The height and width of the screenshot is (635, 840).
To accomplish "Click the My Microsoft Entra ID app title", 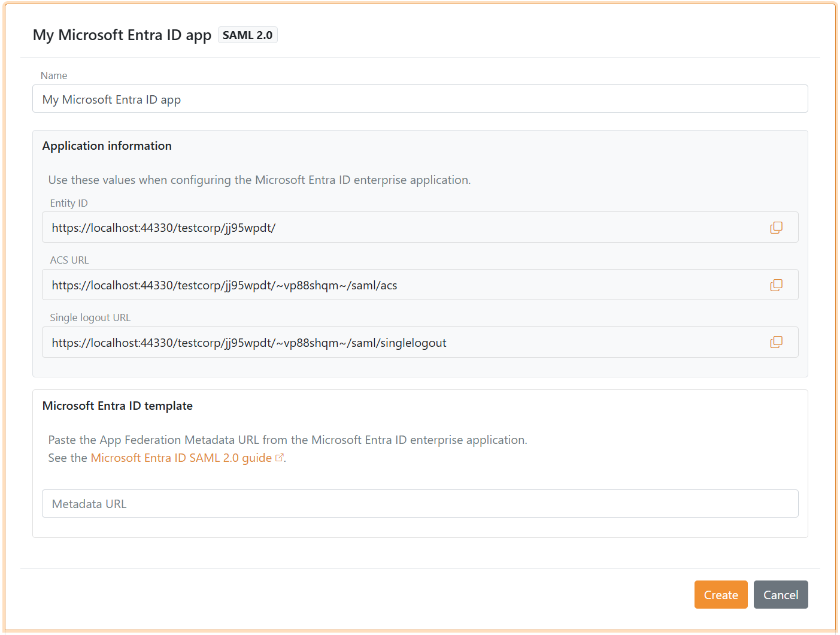I will pos(122,35).
